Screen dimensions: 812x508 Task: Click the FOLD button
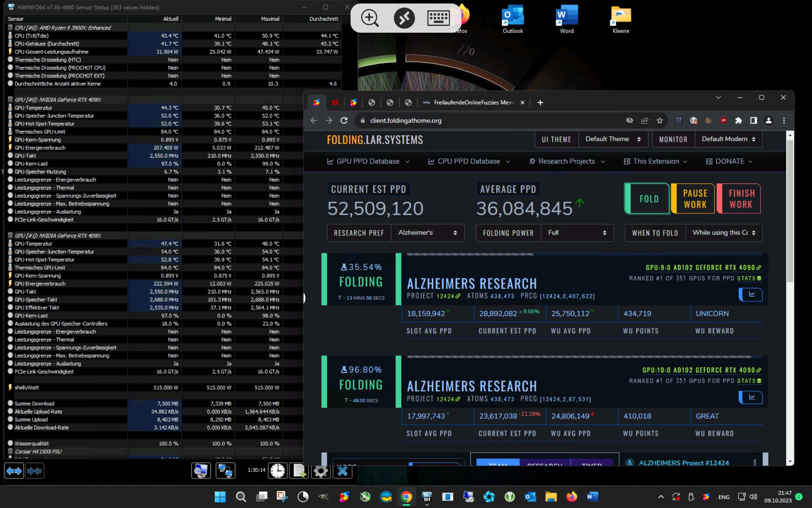click(647, 198)
